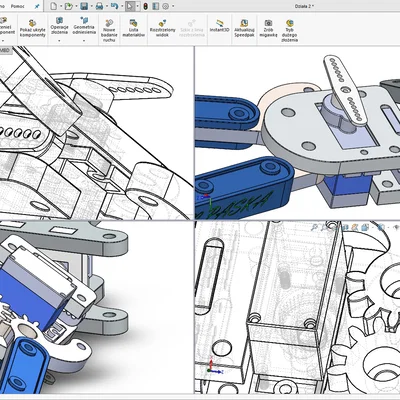The image size is (400, 400).
Task: Click the Rebuild traffic light icon
Action: click(145, 6)
